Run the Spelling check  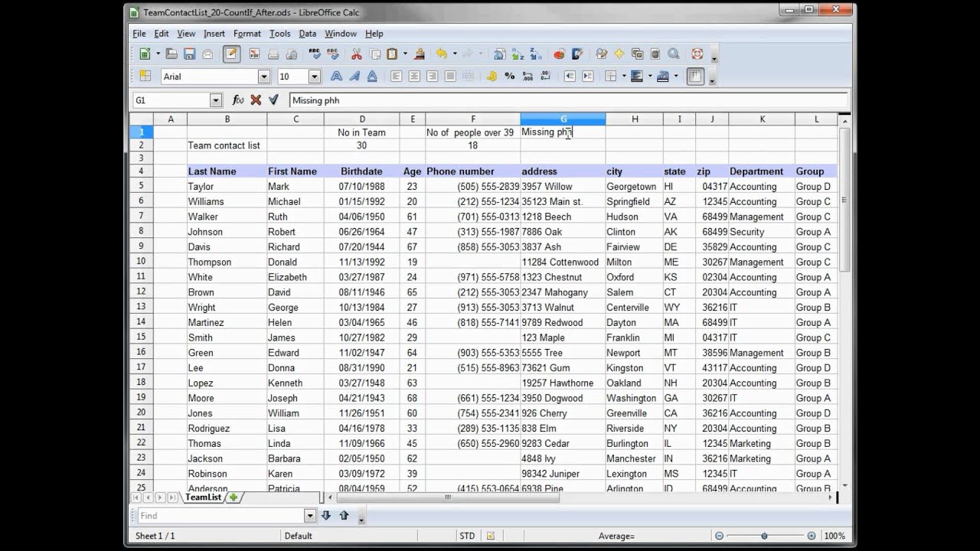tap(315, 54)
